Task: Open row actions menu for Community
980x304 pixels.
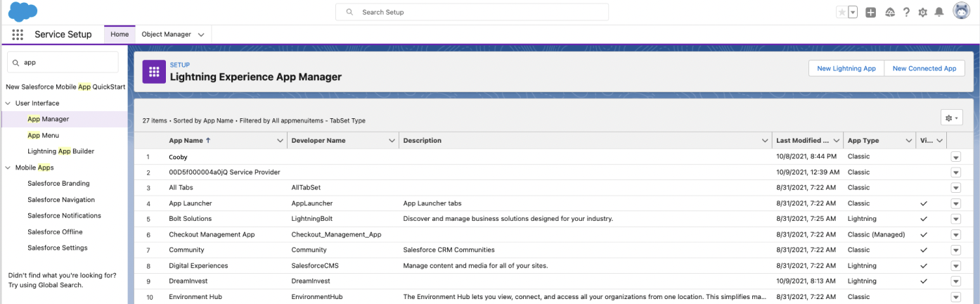Action: click(955, 250)
